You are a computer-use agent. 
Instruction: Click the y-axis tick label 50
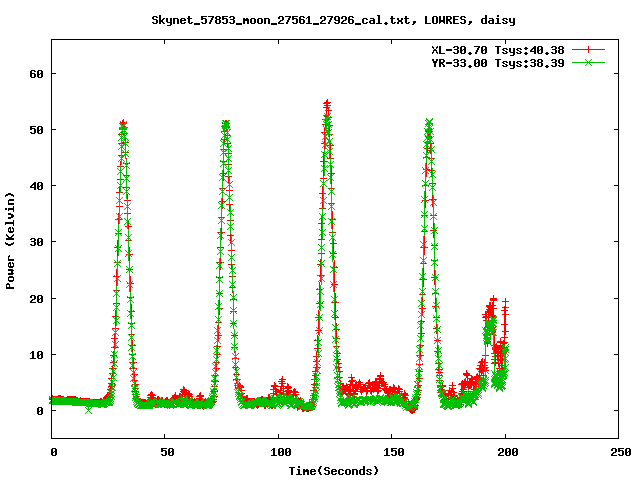tap(36, 130)
